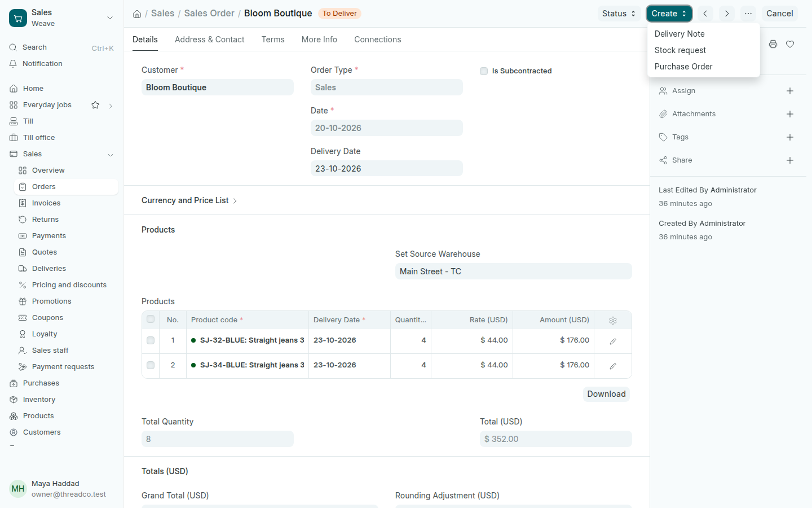
Task: Open the Status dropdown
Action: pyautogui.click(x=619, y=14)
